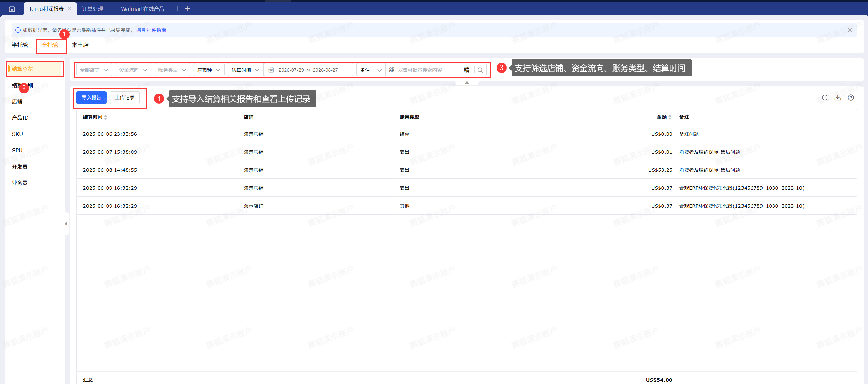
Task: Download the table data
Action: pos(838,98)
